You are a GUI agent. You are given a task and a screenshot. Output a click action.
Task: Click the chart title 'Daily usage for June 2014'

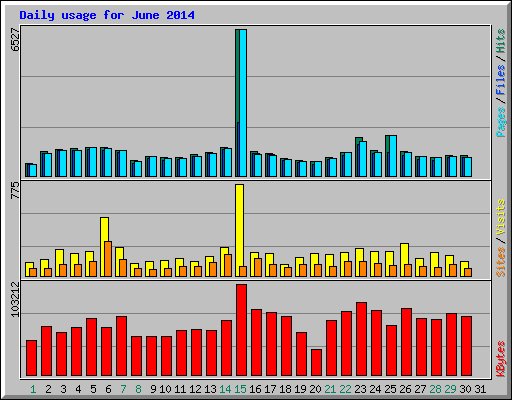[107, 16]
